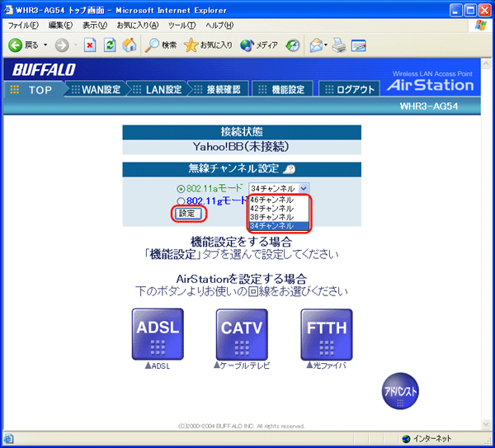
Task: Open Media (メディア) toolbar button
Action: pyautogui.click(x=259, y=45)
